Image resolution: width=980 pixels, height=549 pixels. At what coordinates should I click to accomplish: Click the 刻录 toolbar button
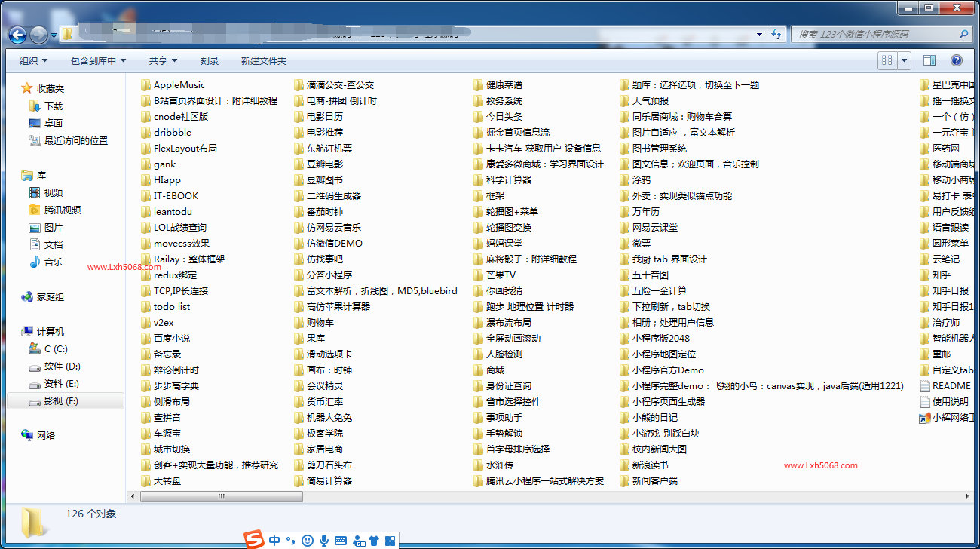click(210, 60)
